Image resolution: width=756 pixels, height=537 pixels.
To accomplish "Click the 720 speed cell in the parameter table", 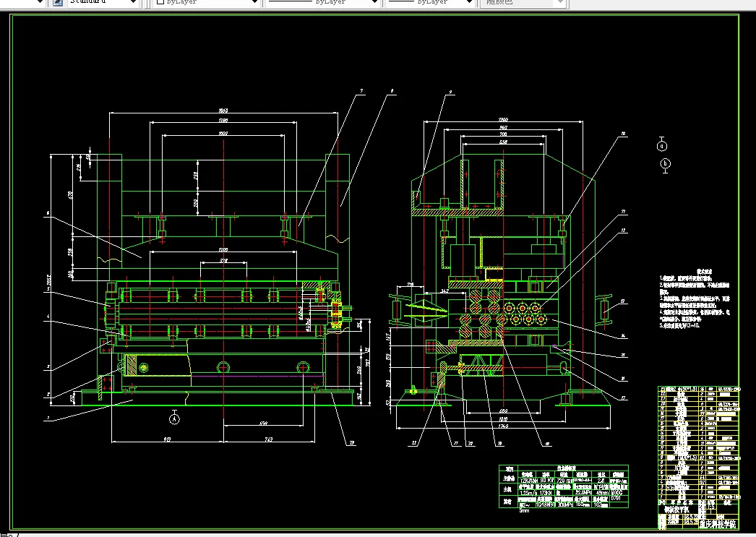I will click(x=564, y=480).
